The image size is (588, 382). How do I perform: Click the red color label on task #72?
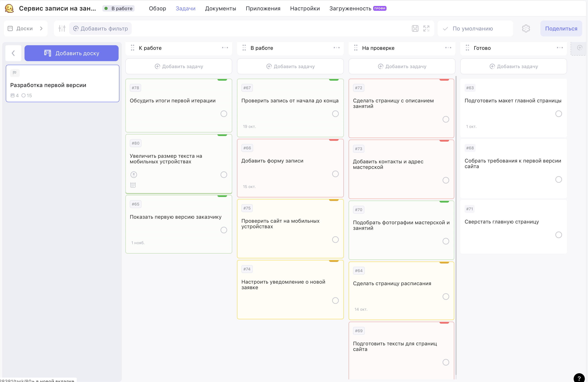click(x=444, y=80)
